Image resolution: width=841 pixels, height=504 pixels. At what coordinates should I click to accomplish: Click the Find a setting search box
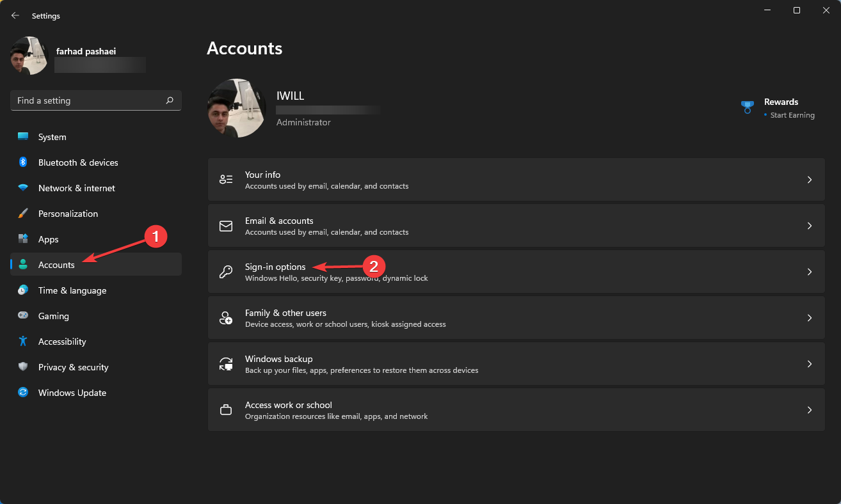pos(95,100)
